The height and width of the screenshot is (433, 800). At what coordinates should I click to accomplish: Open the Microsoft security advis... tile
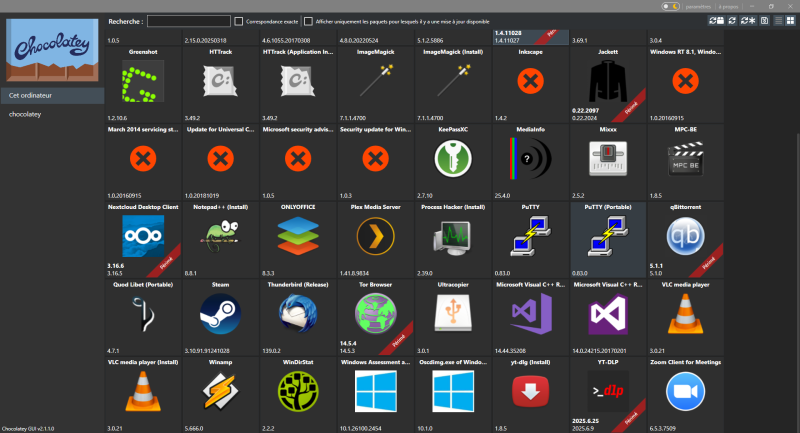pos(298,162)
